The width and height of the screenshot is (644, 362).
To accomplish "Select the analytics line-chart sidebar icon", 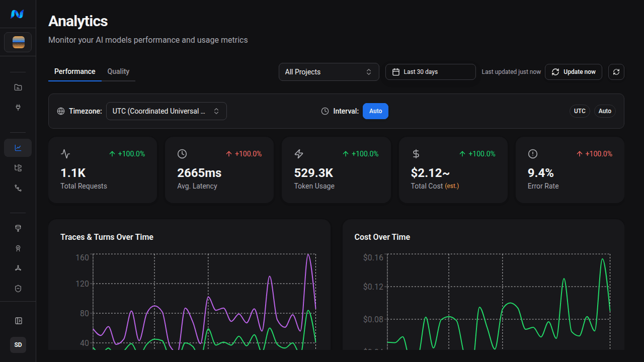I will coord(18,148).
